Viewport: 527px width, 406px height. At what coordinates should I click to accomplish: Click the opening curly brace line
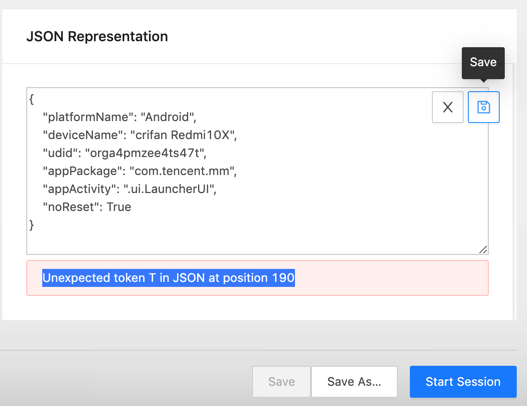point(32,99)
